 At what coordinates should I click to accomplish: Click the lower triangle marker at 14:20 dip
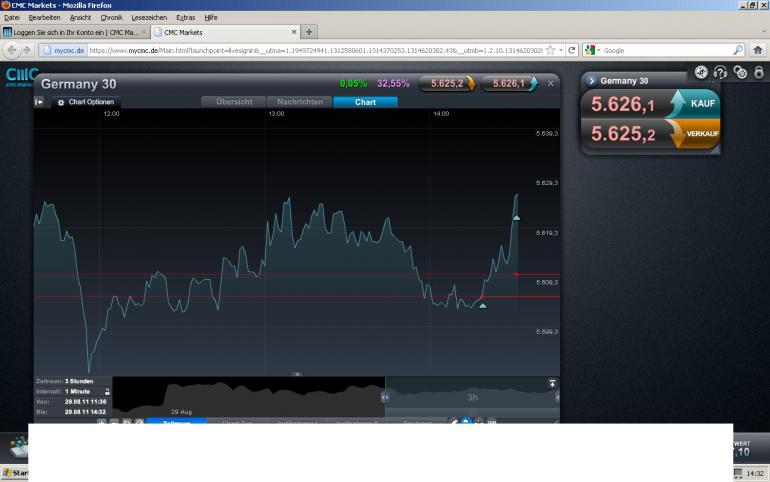click(483, 306)
